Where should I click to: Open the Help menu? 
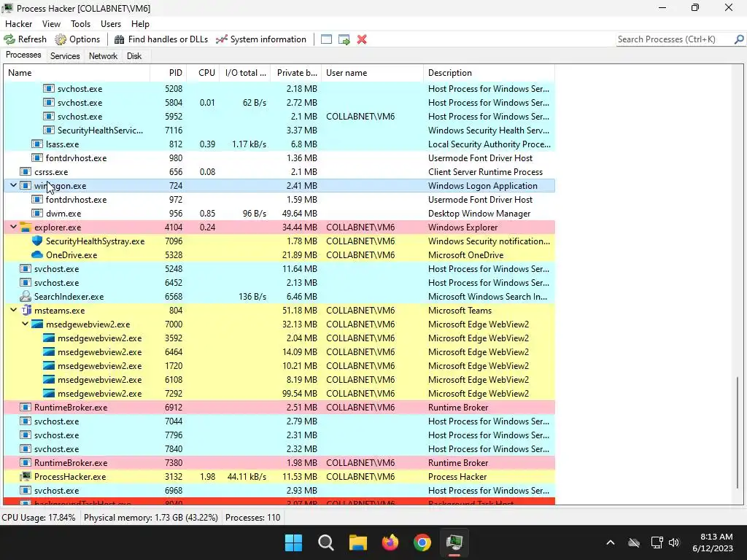click(141, 24)
